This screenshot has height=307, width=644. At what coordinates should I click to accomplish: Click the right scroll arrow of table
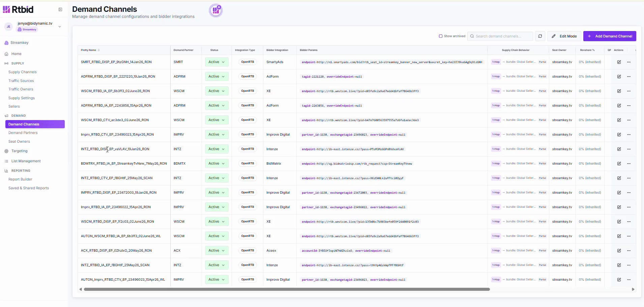633,289
